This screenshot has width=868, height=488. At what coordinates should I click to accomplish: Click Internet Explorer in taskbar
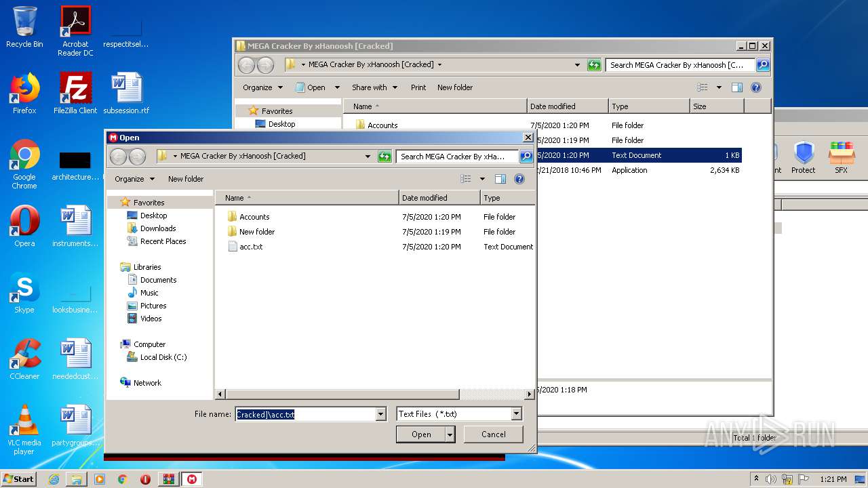click(54, 479)
